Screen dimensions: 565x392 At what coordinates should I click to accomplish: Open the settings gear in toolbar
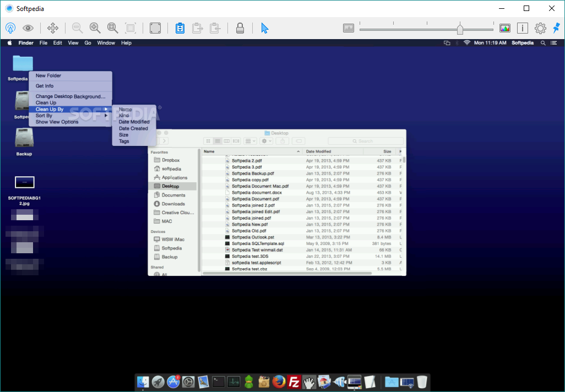tap(540, 28)
